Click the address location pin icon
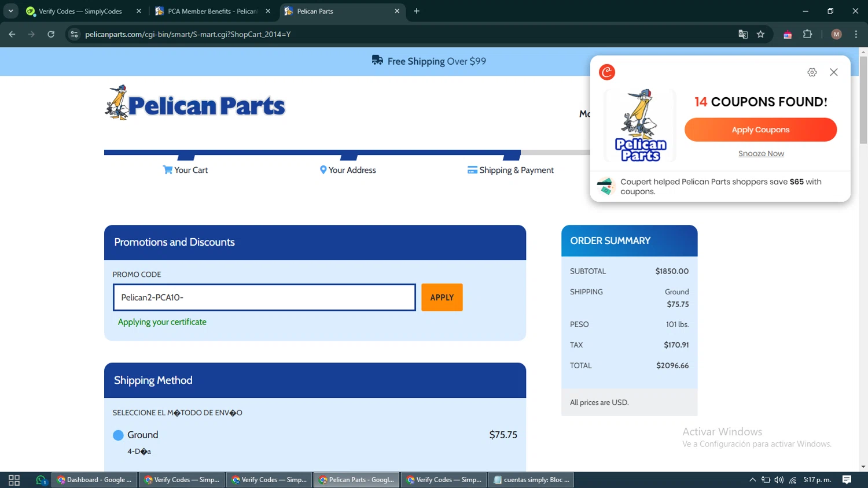Screen dimensions: 868x488 point(323,170)
